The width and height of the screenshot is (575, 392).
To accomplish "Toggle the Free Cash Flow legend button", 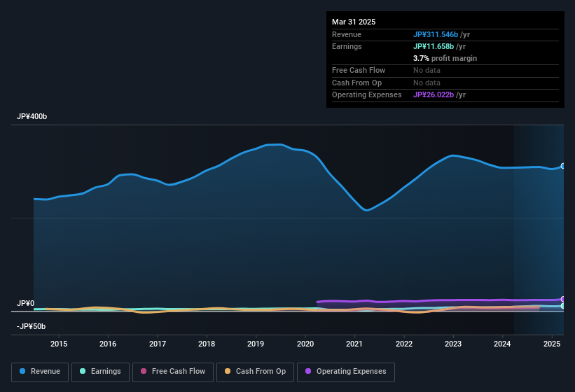I will point(173,372).
